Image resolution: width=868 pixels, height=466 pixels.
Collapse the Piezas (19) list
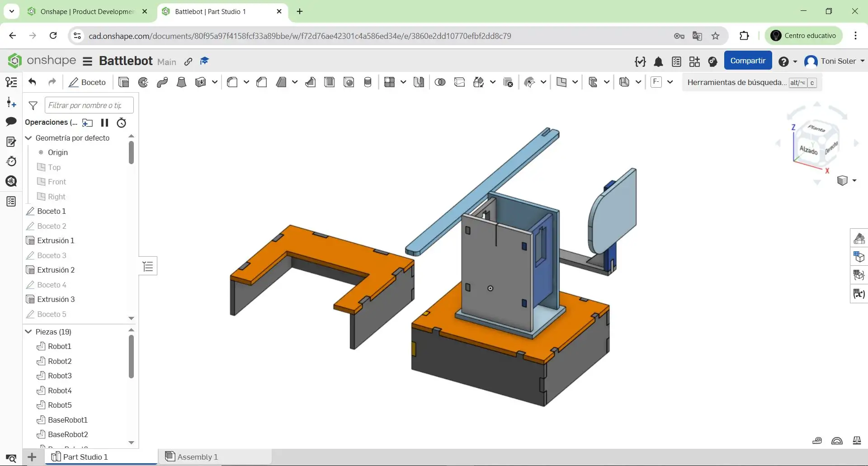pyautogui.click(x=28, y=332)
